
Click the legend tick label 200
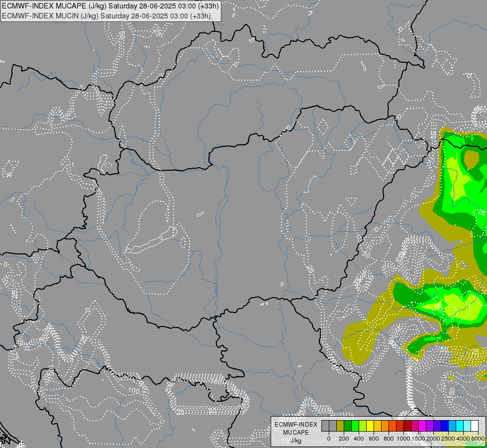344,439
